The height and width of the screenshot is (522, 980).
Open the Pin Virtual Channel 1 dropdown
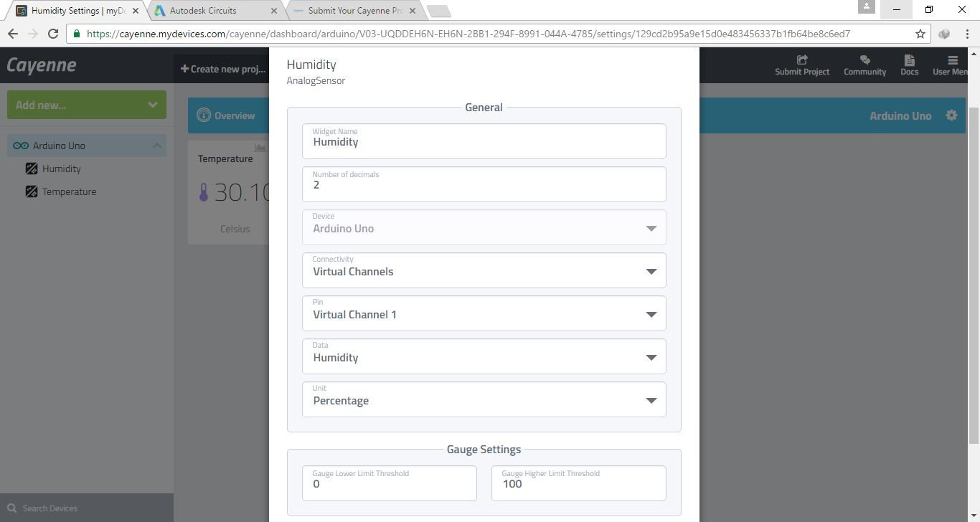[x=484, y=313]
